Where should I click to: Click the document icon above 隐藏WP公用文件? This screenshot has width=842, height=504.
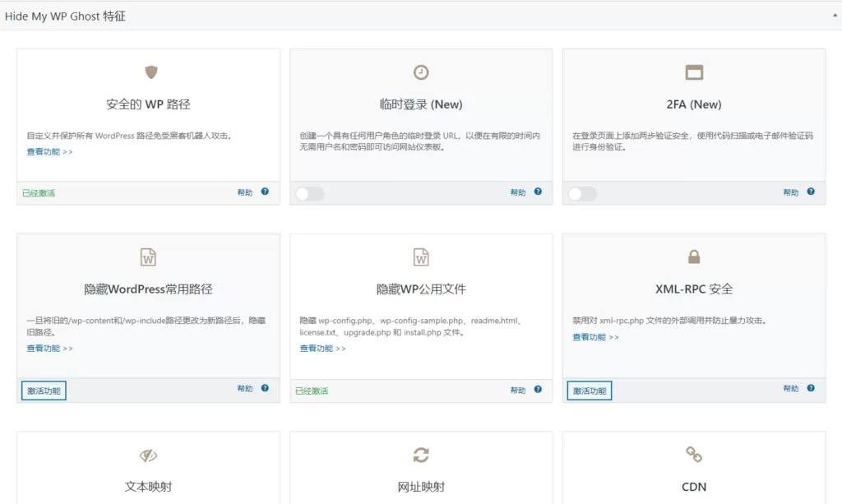click(421, 257)
